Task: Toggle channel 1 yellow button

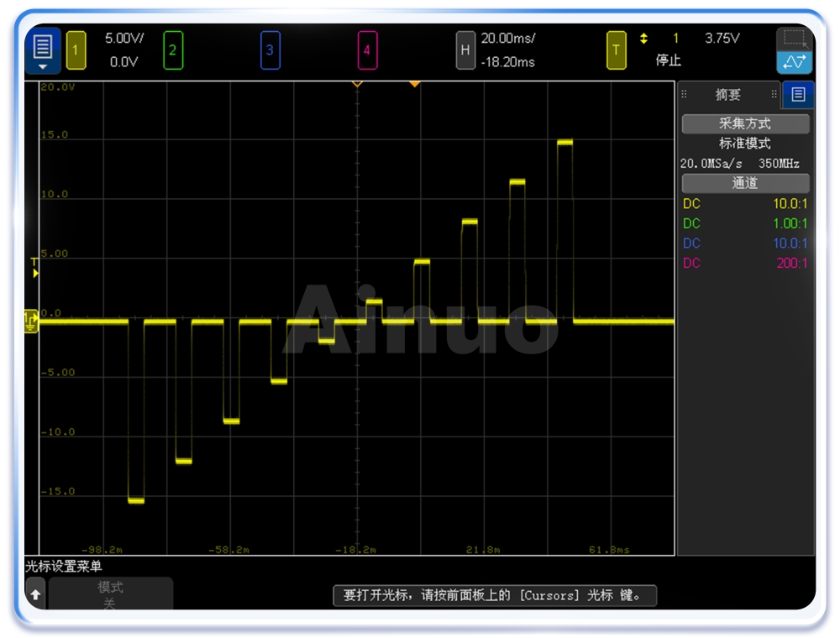Action: (x=76, y=50)
